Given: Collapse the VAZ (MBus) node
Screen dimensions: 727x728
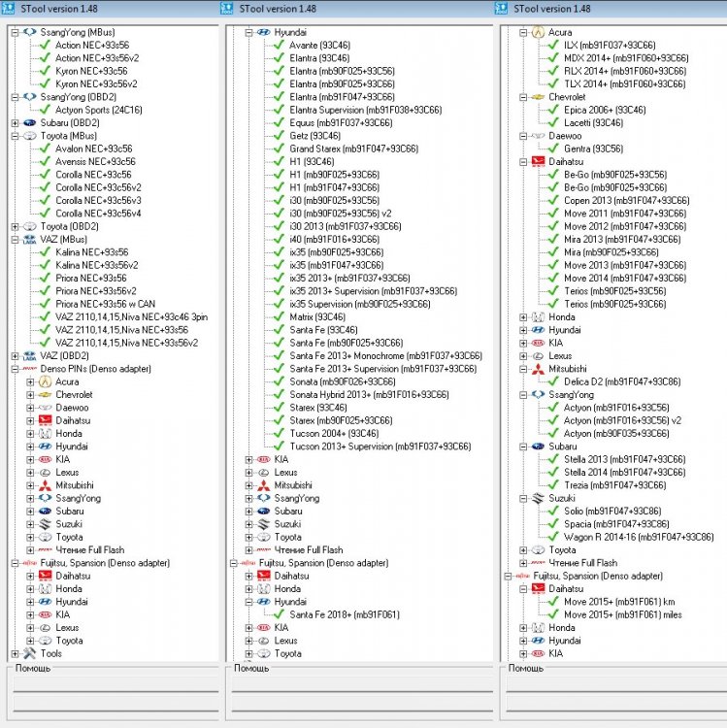Looking at the screenshot, I should pyautogui.click(x=15, y=240).
